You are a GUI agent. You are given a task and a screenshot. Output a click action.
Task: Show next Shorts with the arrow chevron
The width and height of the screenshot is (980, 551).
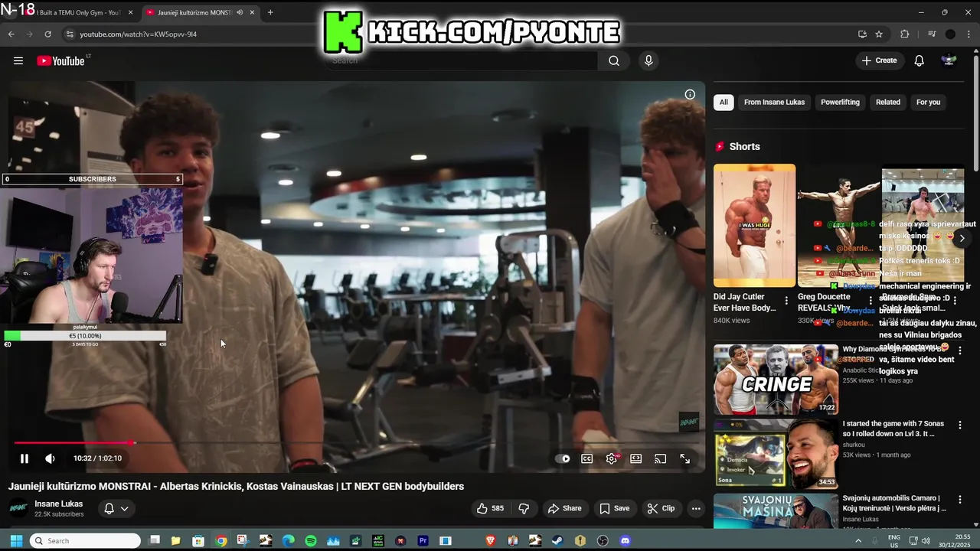[962, 238]
